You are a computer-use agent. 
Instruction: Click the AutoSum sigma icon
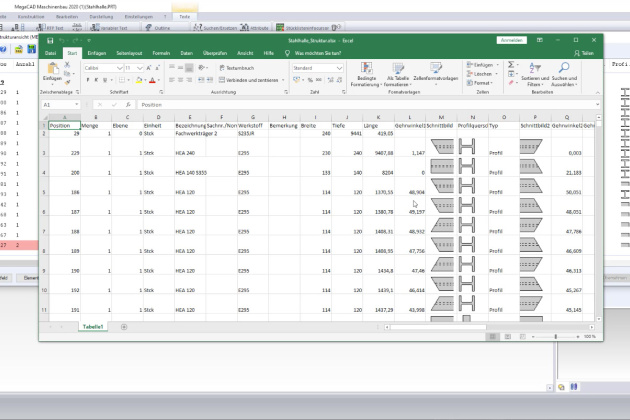pos(511,66)
